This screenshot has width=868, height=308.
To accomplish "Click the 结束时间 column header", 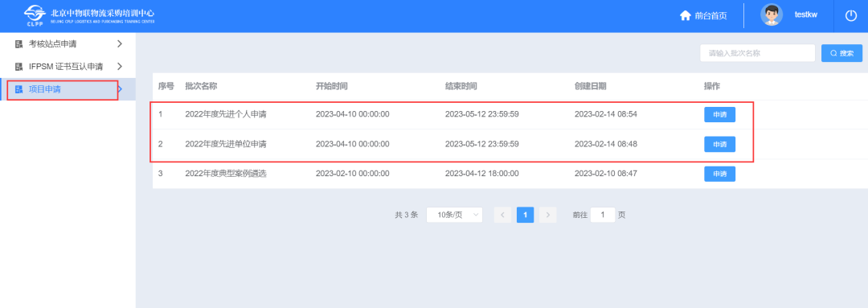I will tap(461, 86).
